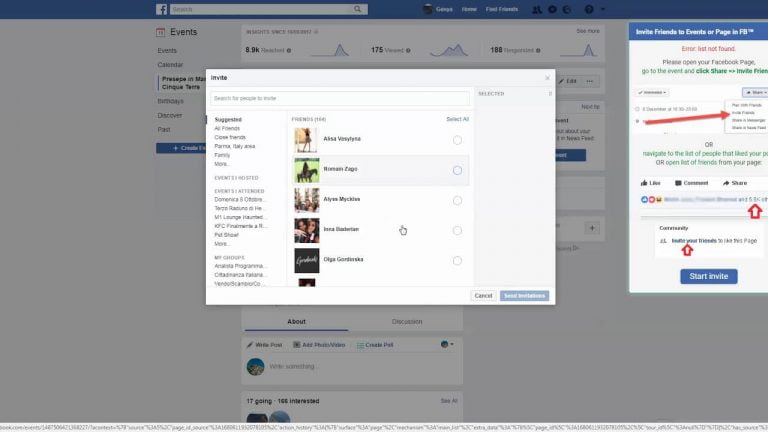Click the Like thumbs-up in extension panel
The width and height of the screenshot is (768, 432).
click(644, 183)
